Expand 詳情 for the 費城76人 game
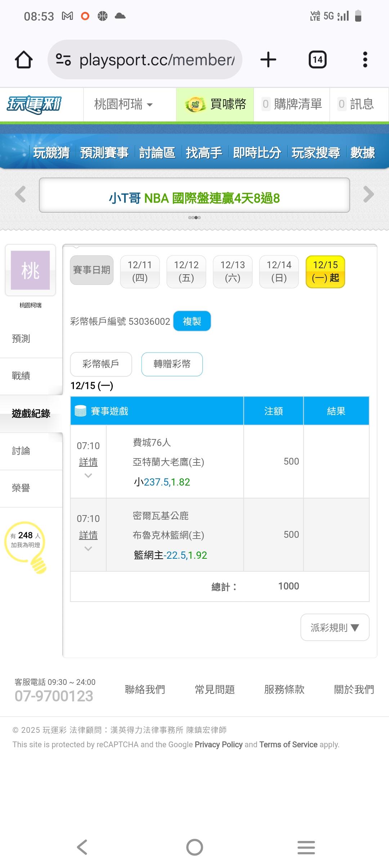This screenshot has width=389, height=868. pos(88,462)
